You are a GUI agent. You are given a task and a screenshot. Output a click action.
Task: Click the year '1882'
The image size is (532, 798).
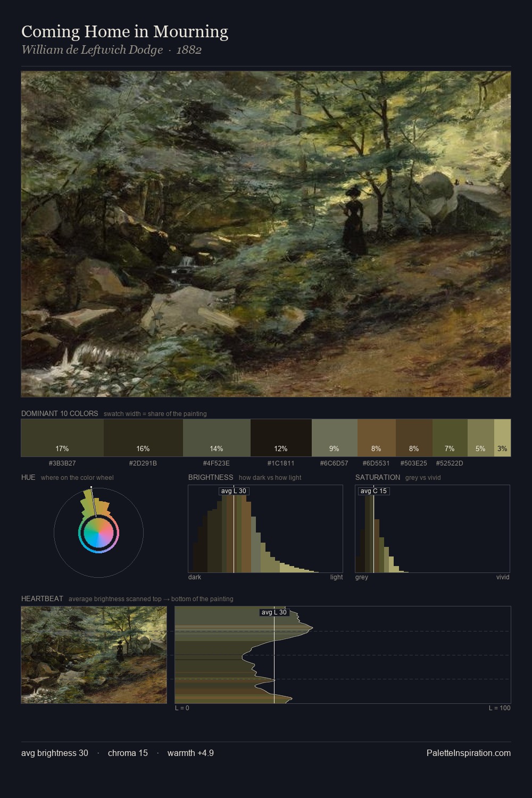[189, 50]
